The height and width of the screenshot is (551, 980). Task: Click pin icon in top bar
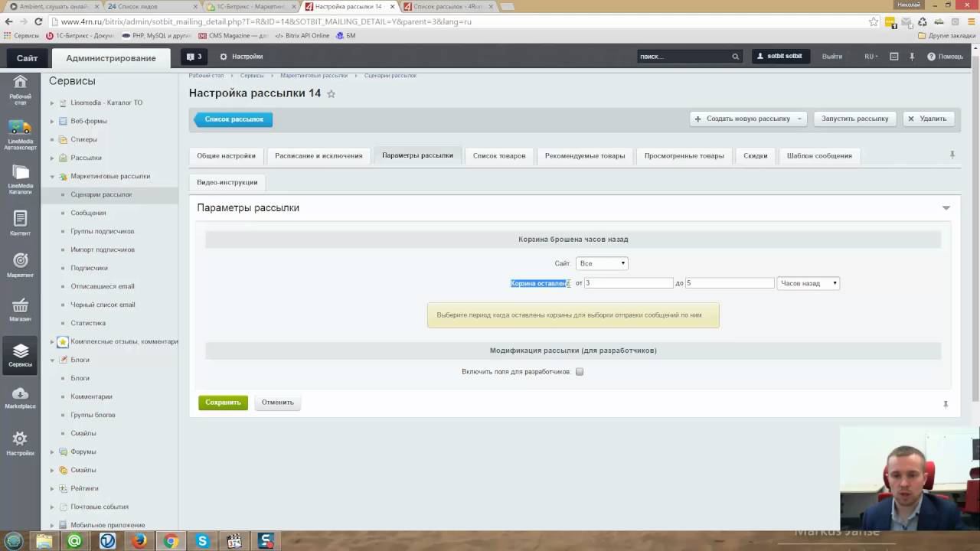click(912, 57)
